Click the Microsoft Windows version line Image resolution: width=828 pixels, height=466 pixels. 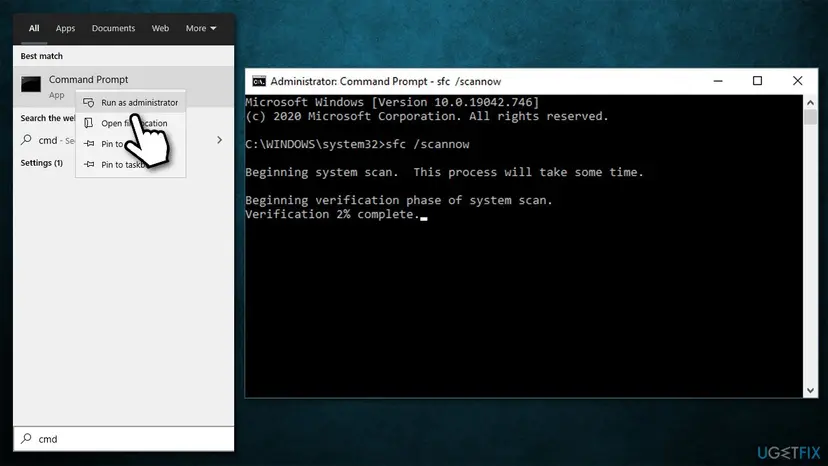(392, 102)
